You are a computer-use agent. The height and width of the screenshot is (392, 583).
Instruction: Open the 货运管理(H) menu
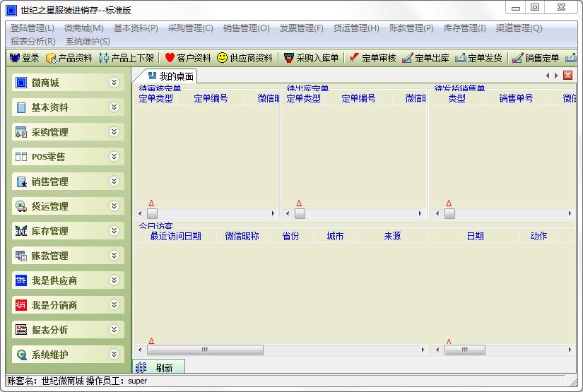(x=356, y=28)
